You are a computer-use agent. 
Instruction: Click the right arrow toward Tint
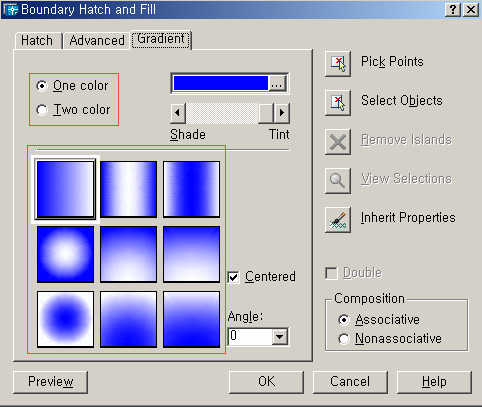tap(282, 113)
